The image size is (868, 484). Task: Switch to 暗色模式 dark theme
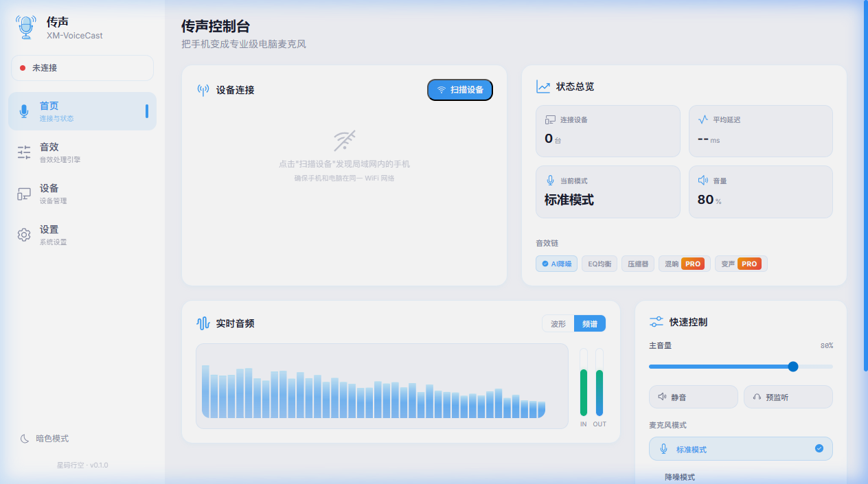[45, 439]
